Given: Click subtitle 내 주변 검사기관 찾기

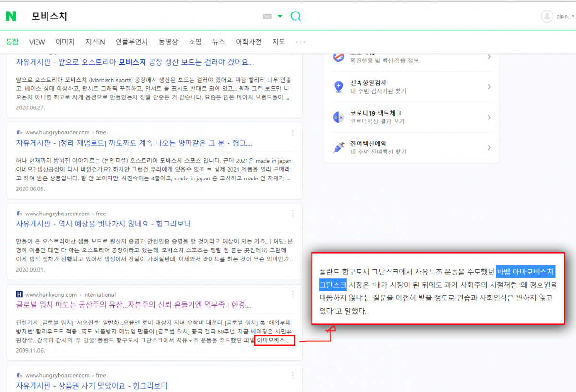Looking at the screenshot, I should [x=378, y=91].
